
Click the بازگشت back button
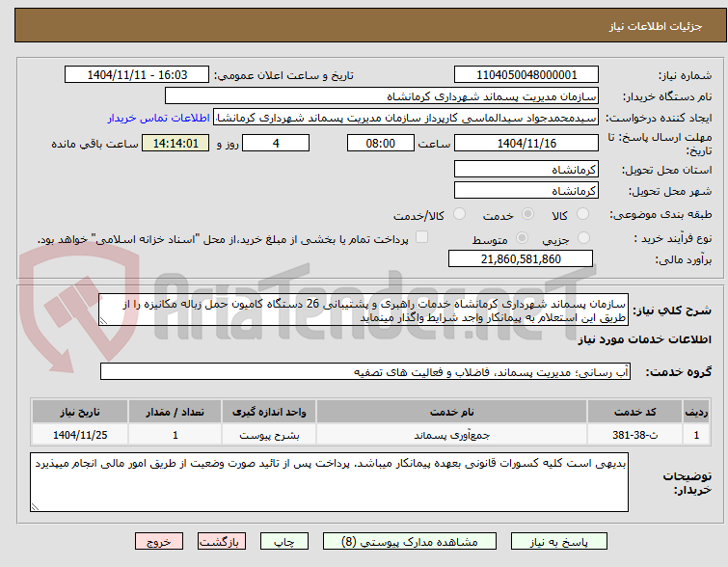coord(222,542)
